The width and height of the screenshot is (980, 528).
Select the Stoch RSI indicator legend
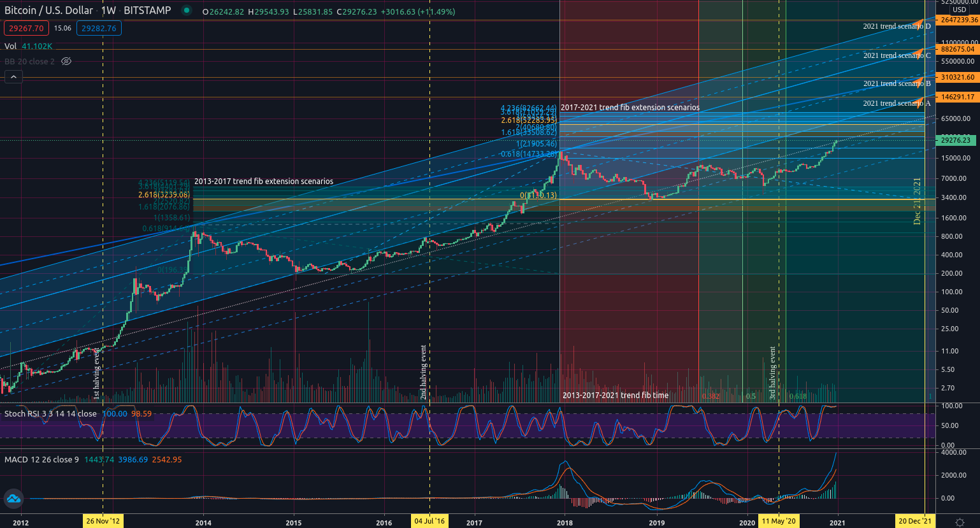pyautogui.click(x=50, y=413)
